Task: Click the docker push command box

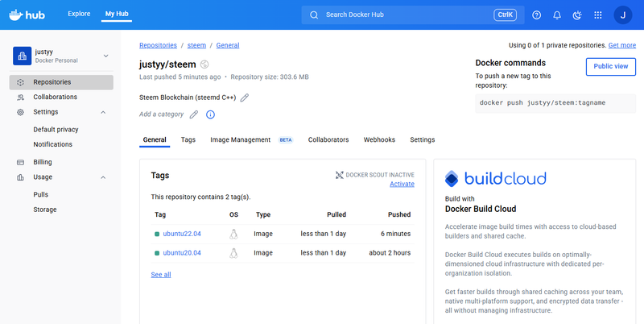Action: [x=555, y=103]
